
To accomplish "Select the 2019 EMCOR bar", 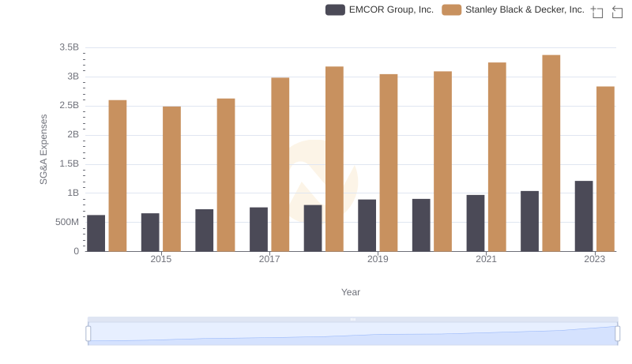I will click(x=367, y=226).
